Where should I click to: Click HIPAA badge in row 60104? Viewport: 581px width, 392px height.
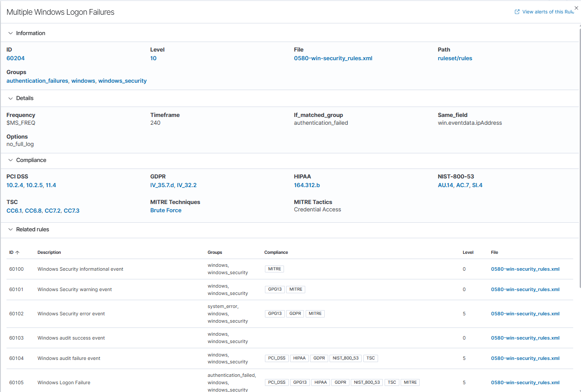pos(299,358)
